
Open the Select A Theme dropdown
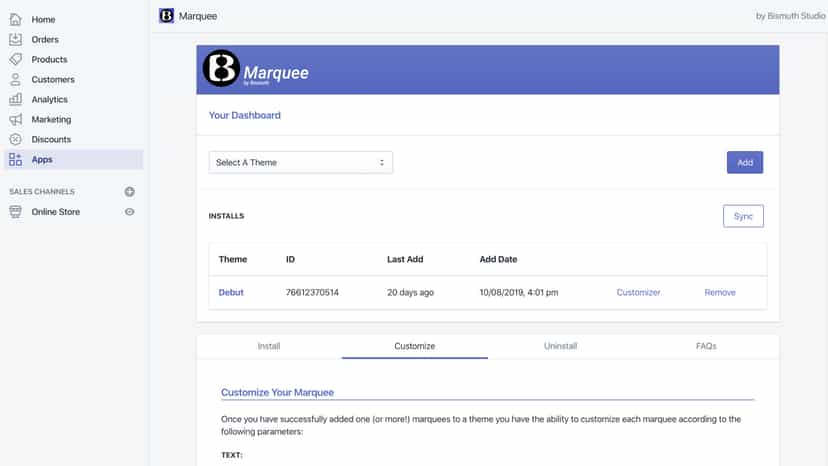tap(300, 163)
